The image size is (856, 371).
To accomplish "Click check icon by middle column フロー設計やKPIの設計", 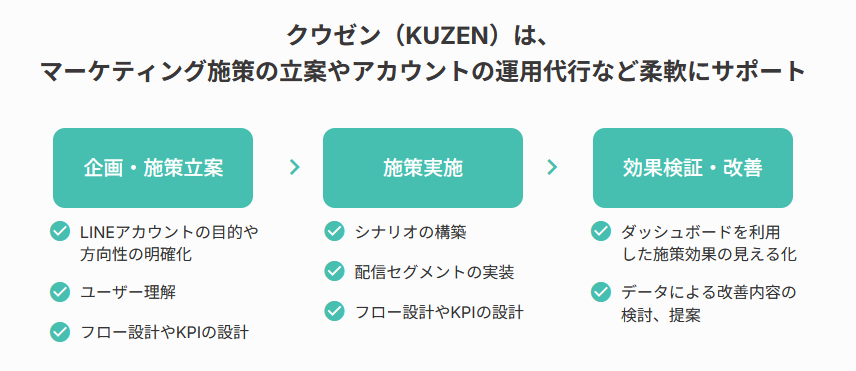I will point(334,312).
